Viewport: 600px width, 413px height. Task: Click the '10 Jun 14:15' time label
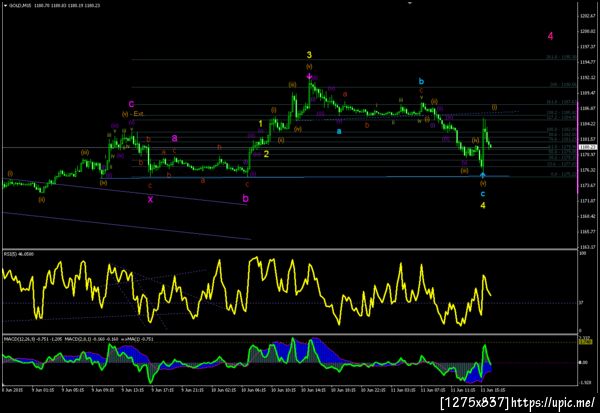(314, 390)
